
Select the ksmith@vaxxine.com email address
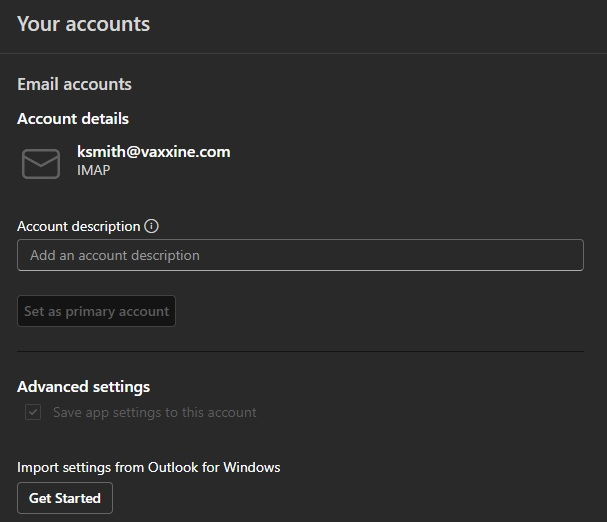pos(153,152)
